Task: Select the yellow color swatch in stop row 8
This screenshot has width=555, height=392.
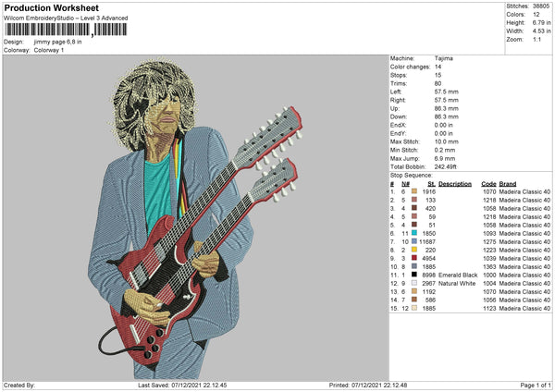Action: click(x=414, y=250)
